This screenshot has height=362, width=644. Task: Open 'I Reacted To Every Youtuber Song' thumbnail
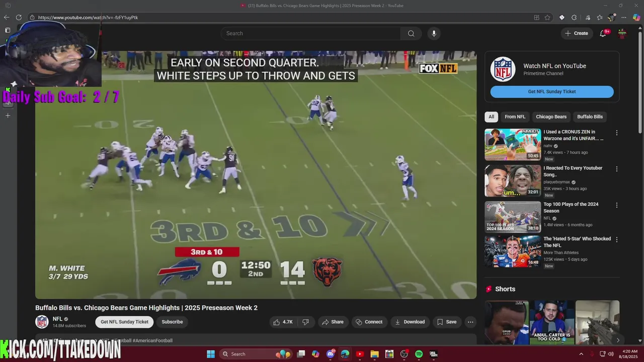(x=513, y=180)
